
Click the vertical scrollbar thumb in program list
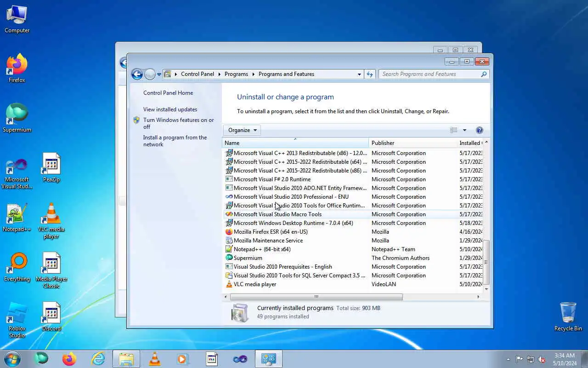(486, 262)
